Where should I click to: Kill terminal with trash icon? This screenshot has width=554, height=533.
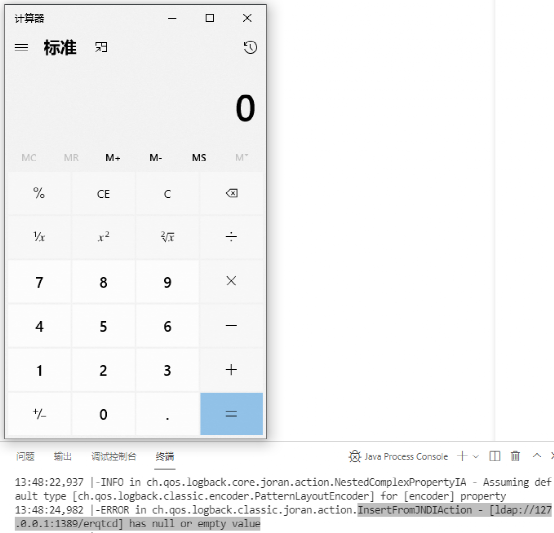pos(515,456)
